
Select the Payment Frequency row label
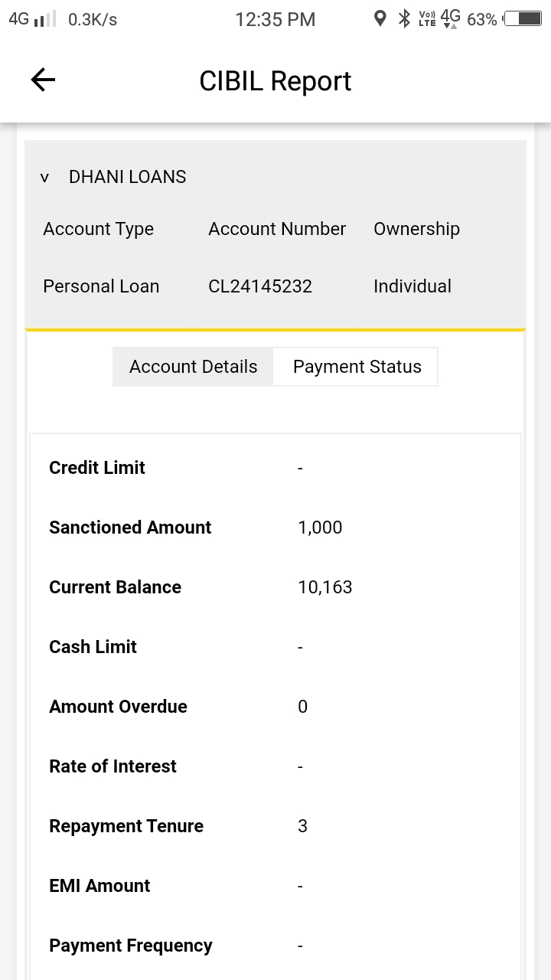pos(131,946)
